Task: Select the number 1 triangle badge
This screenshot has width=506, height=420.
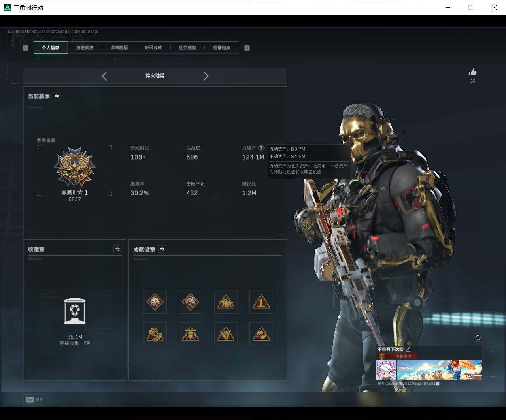Action: pyautogui.click(x=261, y=302)
